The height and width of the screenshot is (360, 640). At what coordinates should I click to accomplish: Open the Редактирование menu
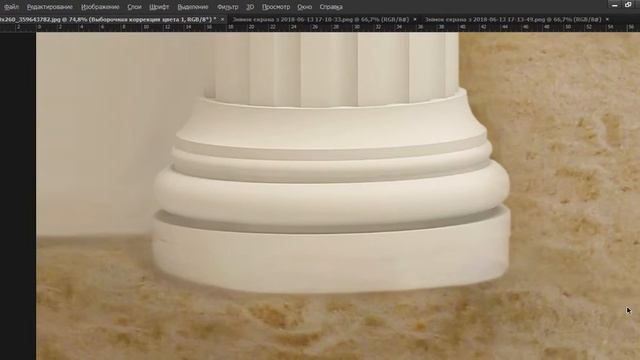49,7
